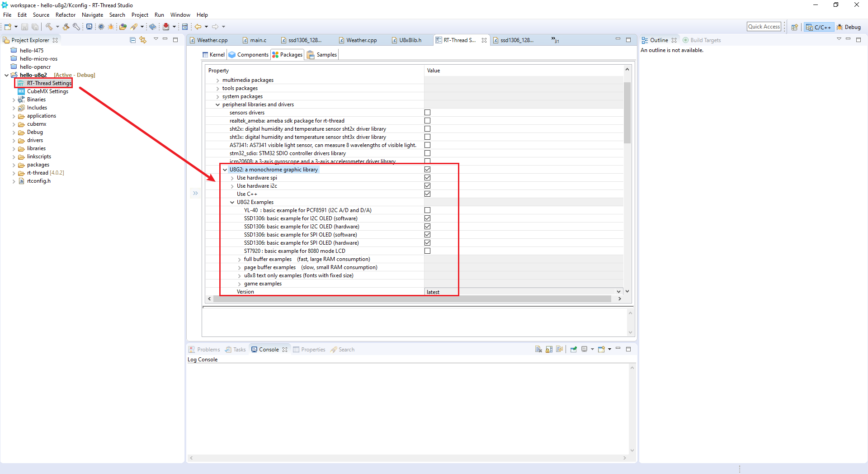Open the Navigate menu
The height and width of the screenshot is (474, 868).
point(92,14)
